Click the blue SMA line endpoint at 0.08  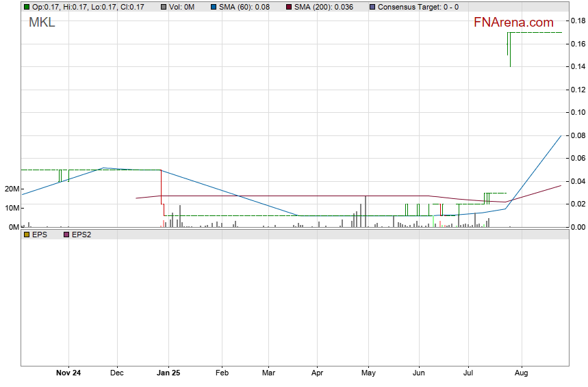(x=561, y=136)
